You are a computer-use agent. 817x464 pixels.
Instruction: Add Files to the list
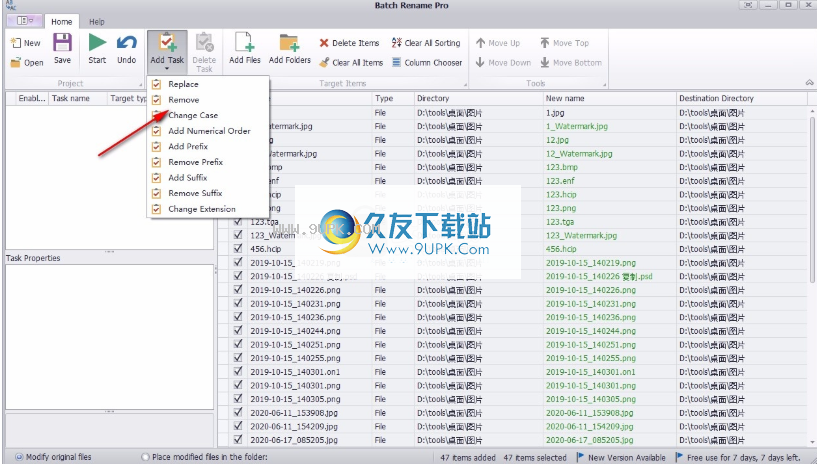coord(245,49)
